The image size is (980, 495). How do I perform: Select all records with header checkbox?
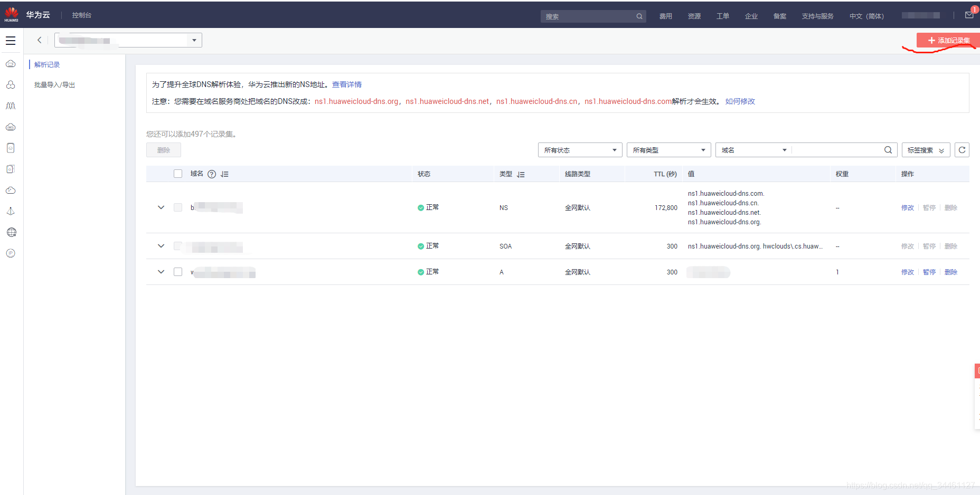tap(178, 174)
